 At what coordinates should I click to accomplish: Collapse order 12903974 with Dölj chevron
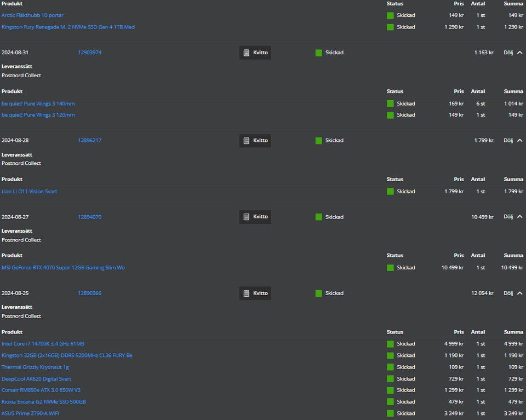[513, 53]
